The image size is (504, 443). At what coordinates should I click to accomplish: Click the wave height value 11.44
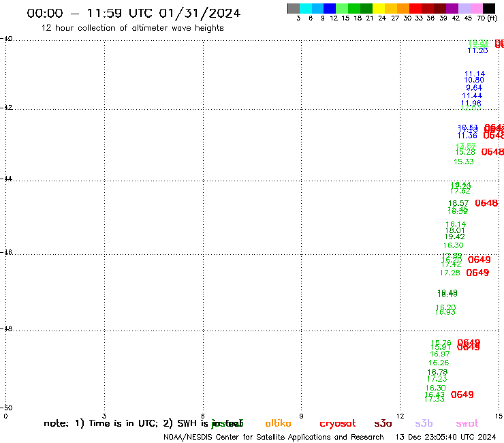tap(472, 96)
